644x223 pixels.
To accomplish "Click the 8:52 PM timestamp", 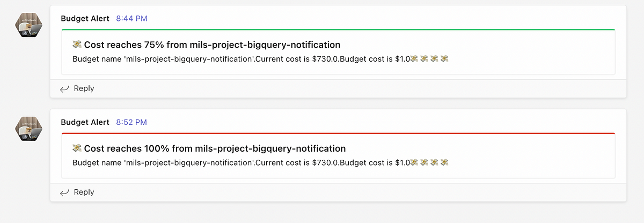I will pos(131,122).
